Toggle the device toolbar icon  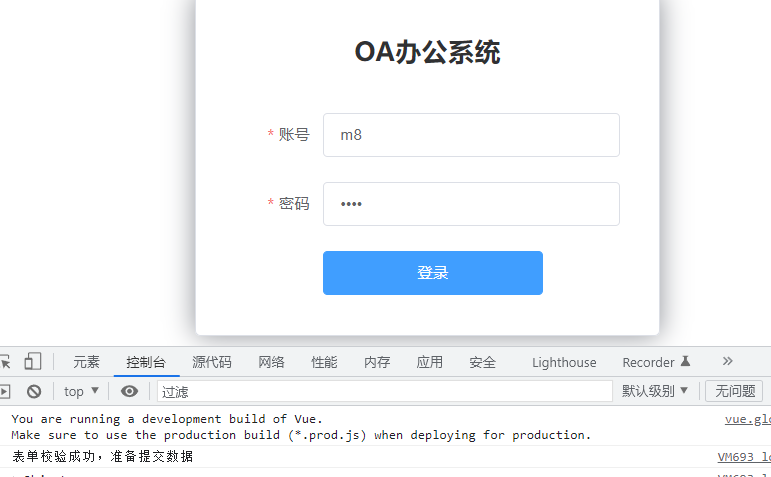click(x=33, y=362)
